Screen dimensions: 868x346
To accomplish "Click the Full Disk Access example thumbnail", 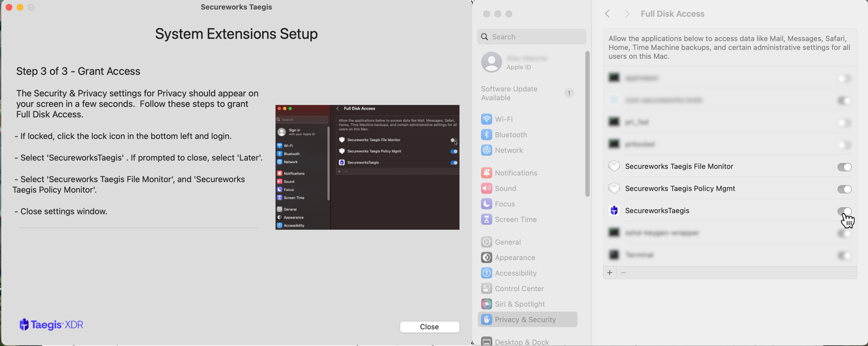I will point(367,167).
